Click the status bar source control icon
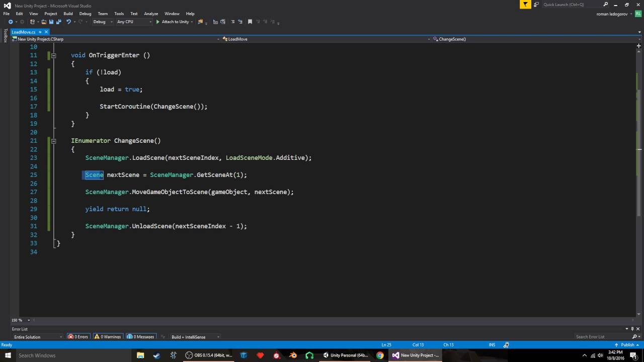Image resolution: width=644 pixels, height=362 pixels. [506, 345]
